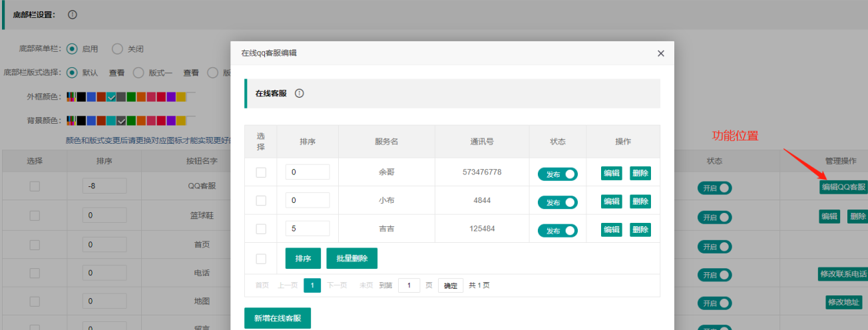Click 编辑 button for 余哥 row

click(611, 174)
